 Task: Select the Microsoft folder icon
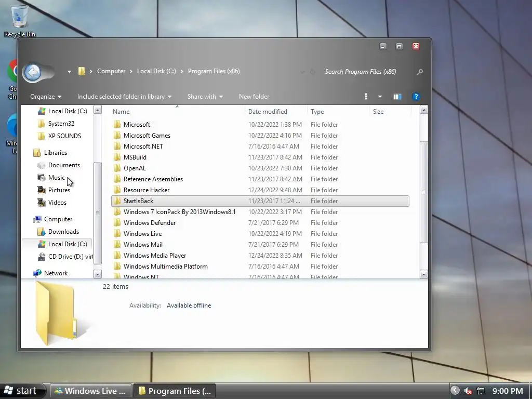[117, 124]
